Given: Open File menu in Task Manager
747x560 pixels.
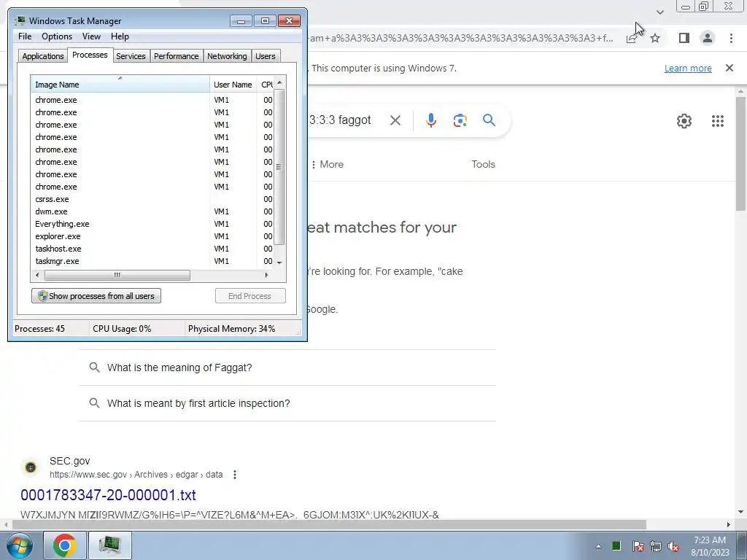Looking at the screenshot, I should click(x=25, y=36).
